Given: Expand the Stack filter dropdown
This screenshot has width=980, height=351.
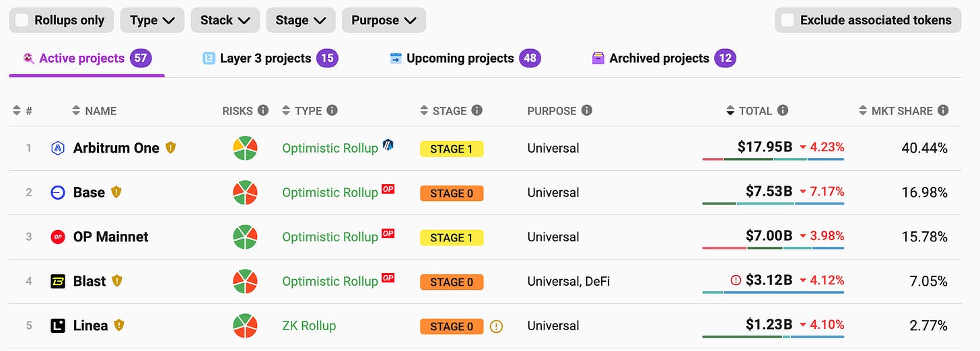Looking at the screenshot, I should tap(225, 20).
